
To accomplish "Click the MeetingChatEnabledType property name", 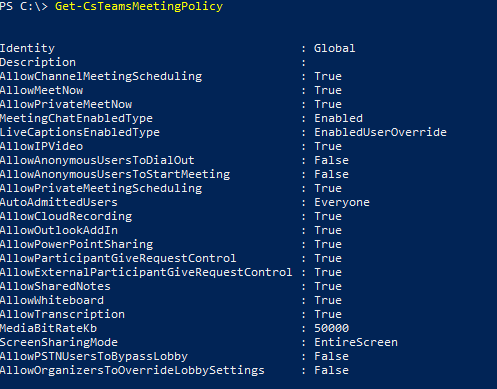I will pyautogui.click(x=76, y=119).
